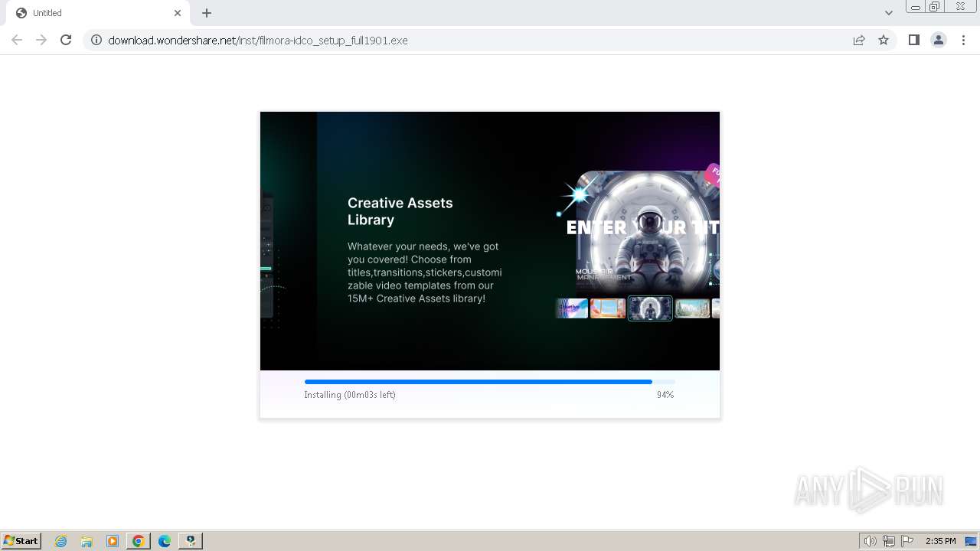
Task: Open the browser side panel
Action: coord(913,40)
